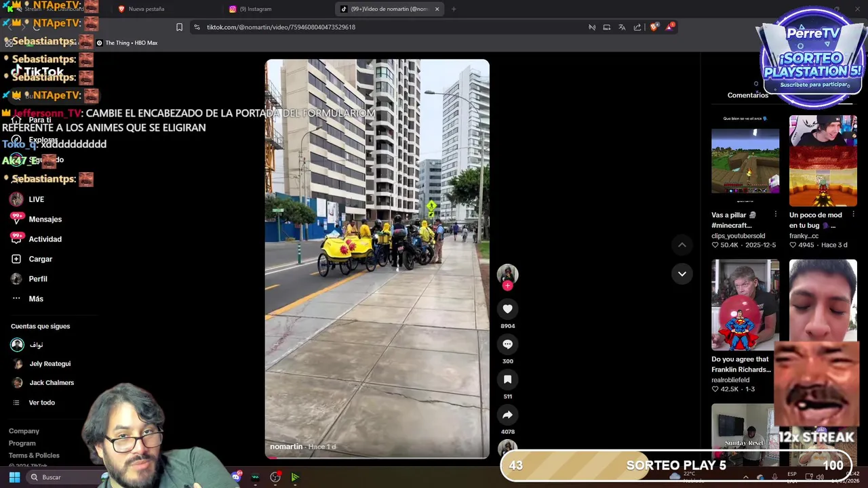Open the Program footer link

click(x=22, y=443)
